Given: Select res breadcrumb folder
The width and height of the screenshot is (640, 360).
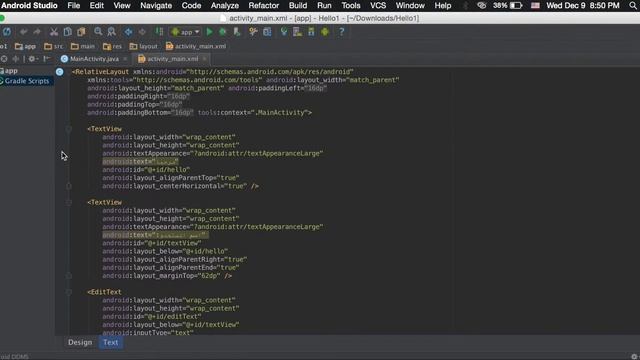Looking at the screenshot, I should click(x=112, y=47).
